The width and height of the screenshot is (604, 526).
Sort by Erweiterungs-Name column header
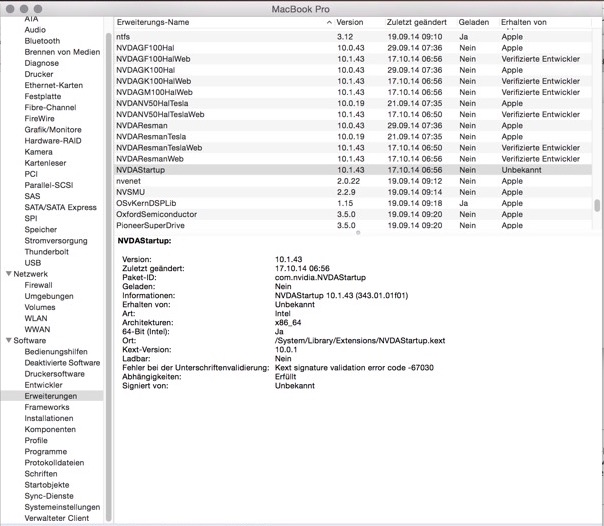coord(153,22)
